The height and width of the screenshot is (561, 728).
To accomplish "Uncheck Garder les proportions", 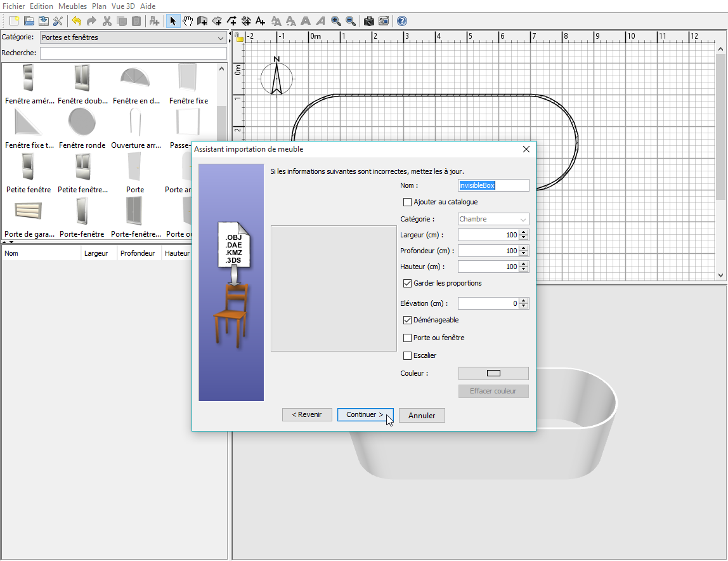I will click(407, 283).
